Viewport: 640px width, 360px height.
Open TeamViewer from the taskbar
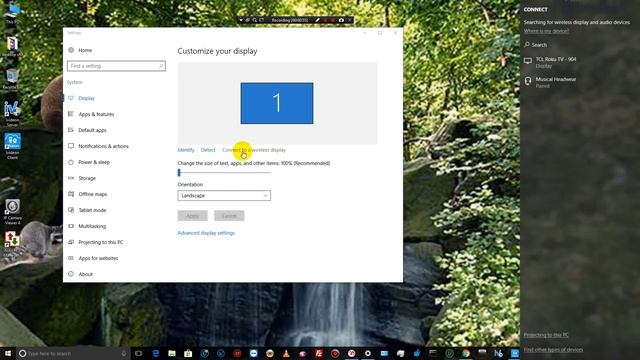pyautogui.click(x=253, y=353)
